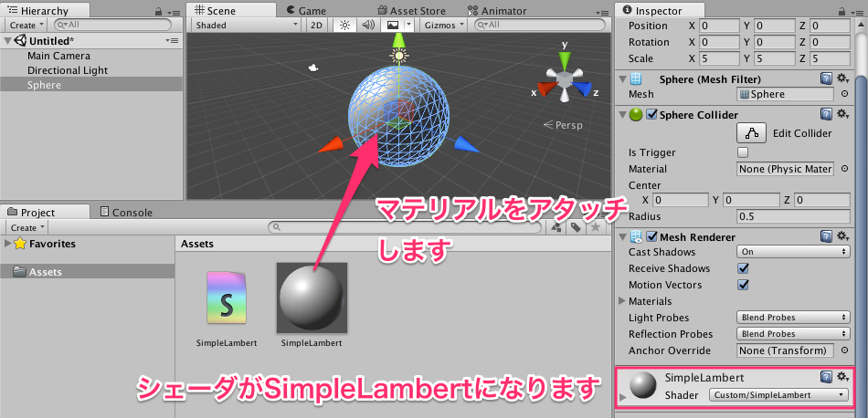The width and height of the screenshot is (868, 418).
Task: Click the Mesh object picker circle
Action: tap(844, 94)
